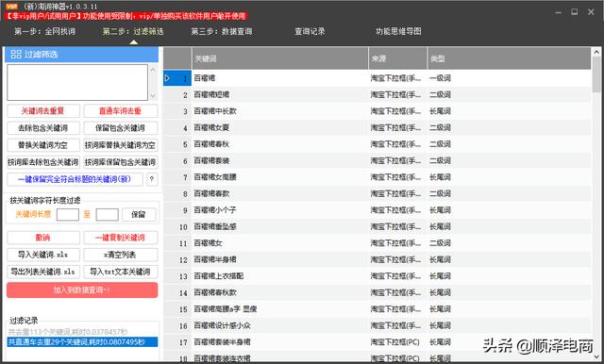Click 按词库替换关键词为空 button

coord(121,145)
